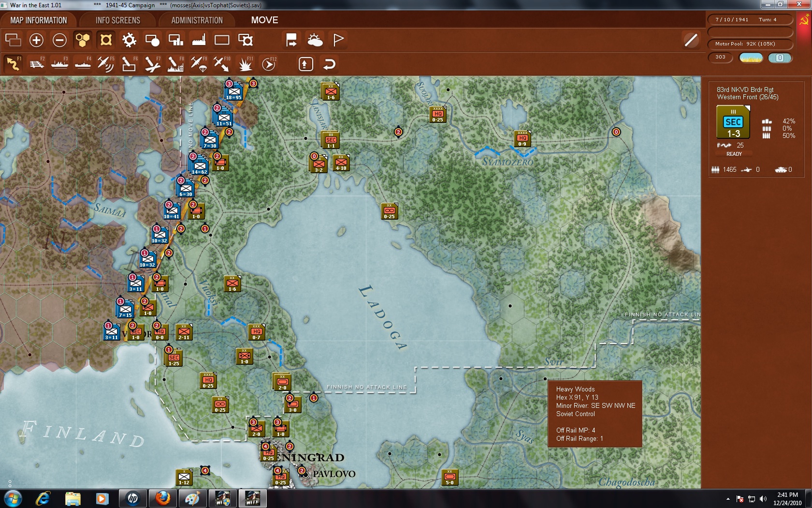The height and width of the screenshot is (508, 812).
Task: Click the overlapping windows toolbar icon
Action: [x=13, y=40]
